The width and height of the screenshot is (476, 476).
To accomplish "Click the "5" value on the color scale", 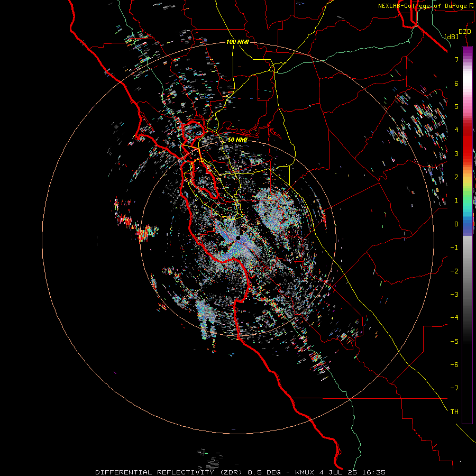I will tap(456, 106).
